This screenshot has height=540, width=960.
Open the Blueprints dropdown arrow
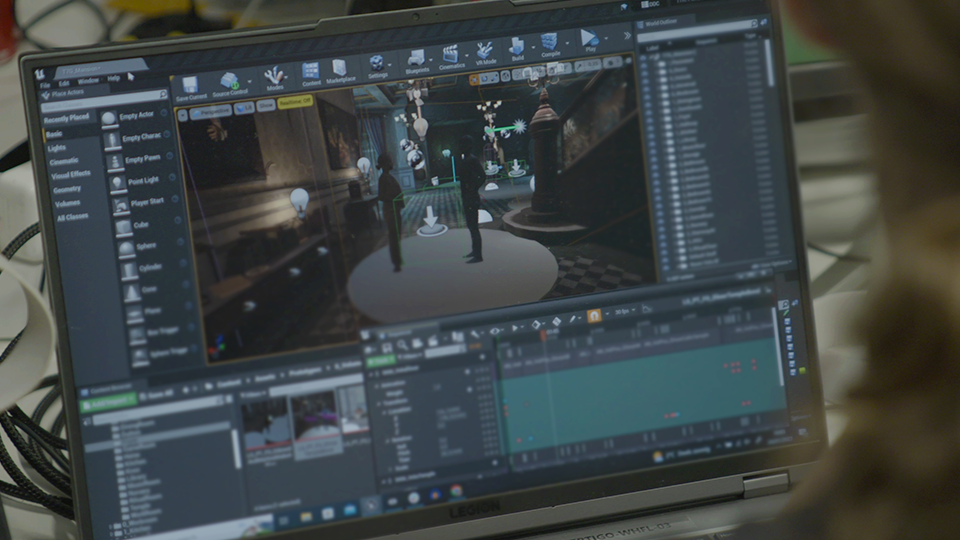pos(431,59)
